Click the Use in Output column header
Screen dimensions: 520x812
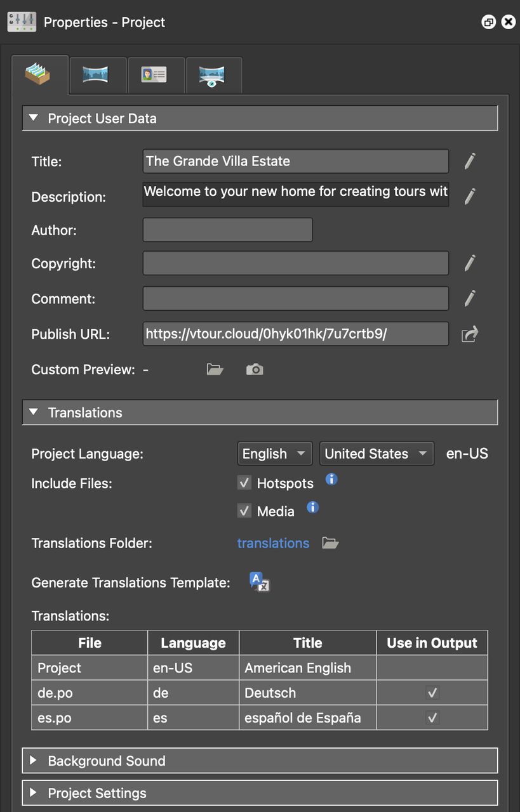coord(432,643)
